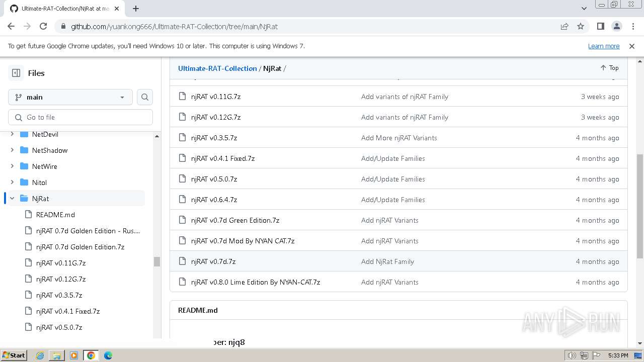The width and height of the screenshot is (644, 362).
Task: Click the file tree scroll up arrow
Action: (157, 136)
